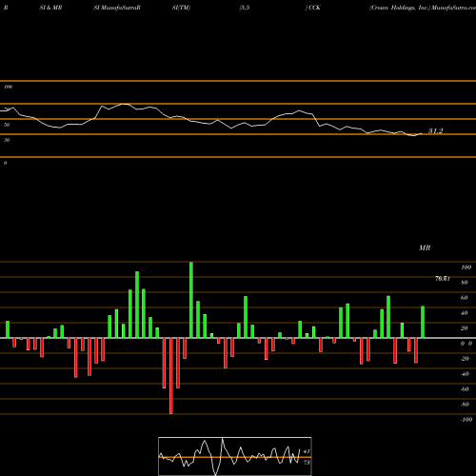Click the deepest red MR bar near -100
The height and width of the screenshot is (476, 476).
(171, 376)
